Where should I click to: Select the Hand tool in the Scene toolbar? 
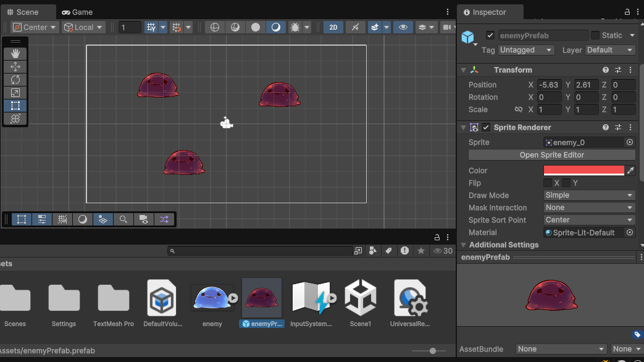(x=15, y=54)
